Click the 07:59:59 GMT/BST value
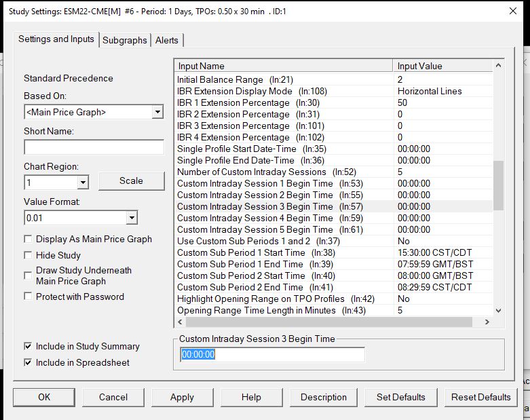 [436, 264]
